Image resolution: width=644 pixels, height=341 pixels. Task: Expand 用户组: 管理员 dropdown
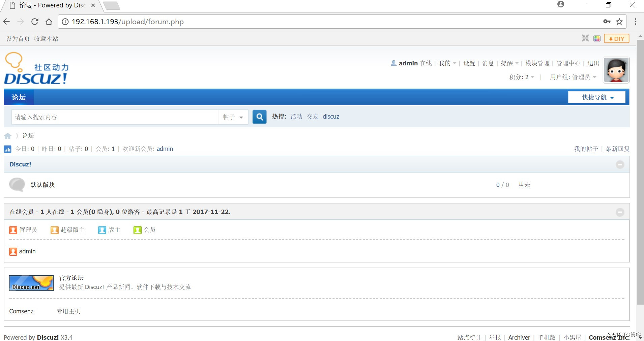573,77
